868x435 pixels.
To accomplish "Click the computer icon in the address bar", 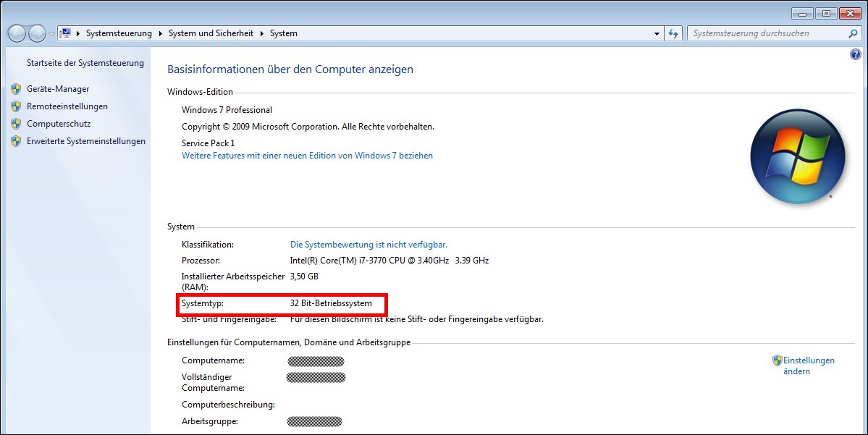I will (x=66, y=33).
